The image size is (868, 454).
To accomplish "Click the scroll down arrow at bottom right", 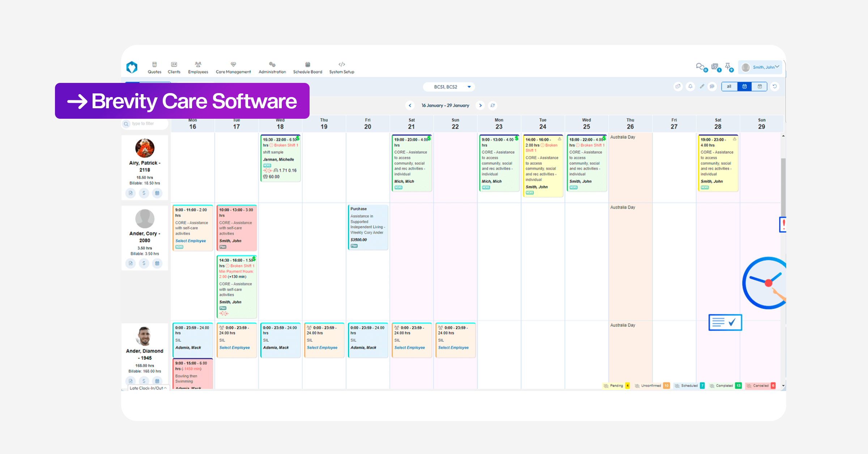I will coord(783,386).
